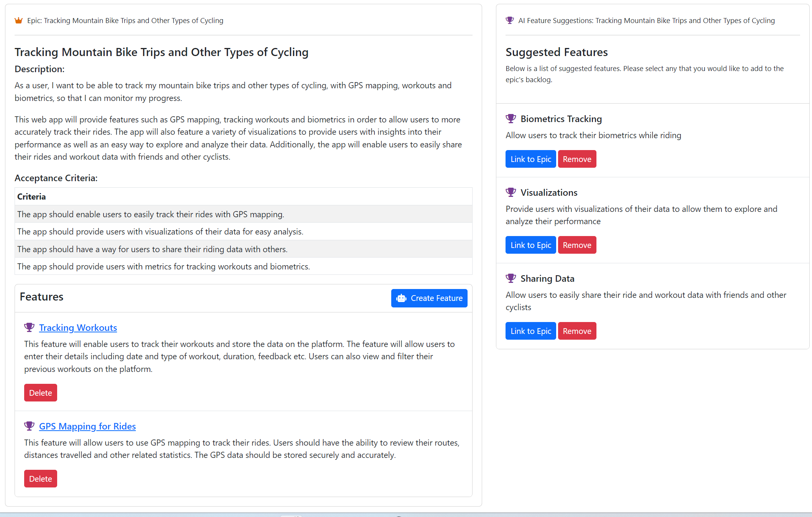Link Visualizations to the epic
The width and height of the screenshot is (812, 517).
click(x=530, y=244)
